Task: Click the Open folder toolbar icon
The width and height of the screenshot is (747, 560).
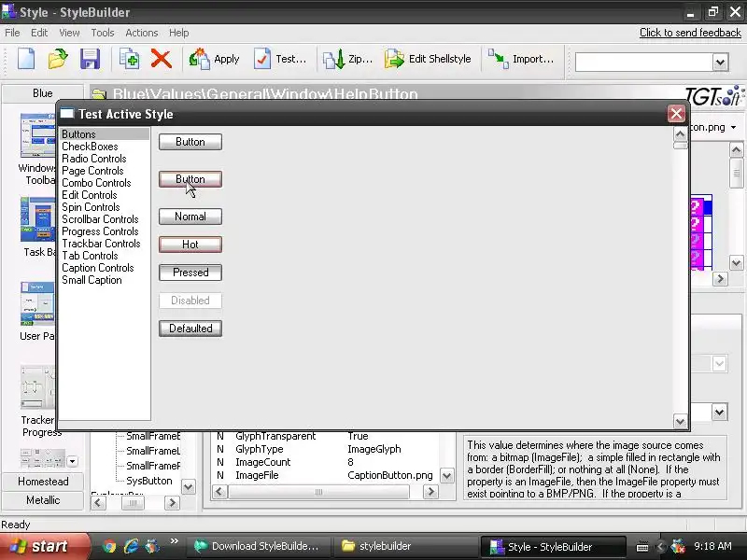Action: [x=58, y=59]
